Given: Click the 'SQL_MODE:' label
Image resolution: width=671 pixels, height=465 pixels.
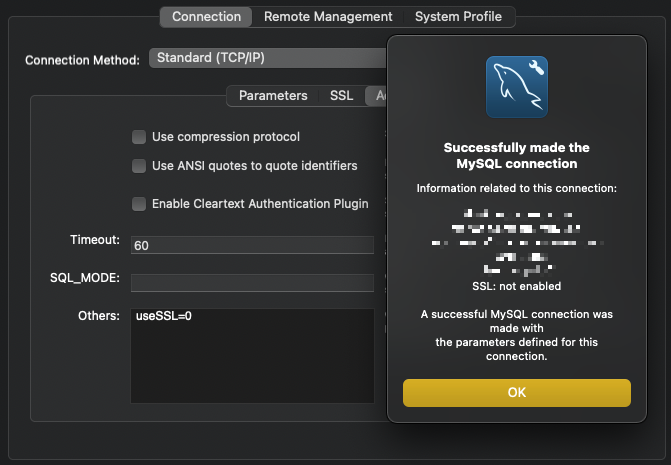Looking at the screenshot, I should pos(85,278).
